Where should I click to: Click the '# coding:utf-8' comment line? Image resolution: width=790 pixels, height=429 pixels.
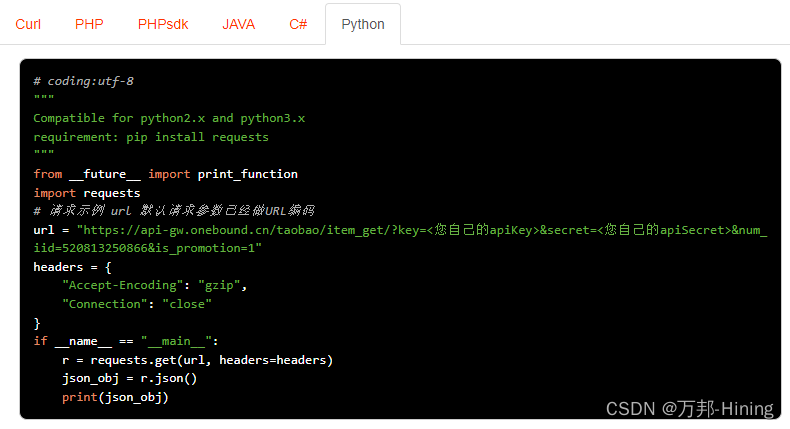click(83, 81)
